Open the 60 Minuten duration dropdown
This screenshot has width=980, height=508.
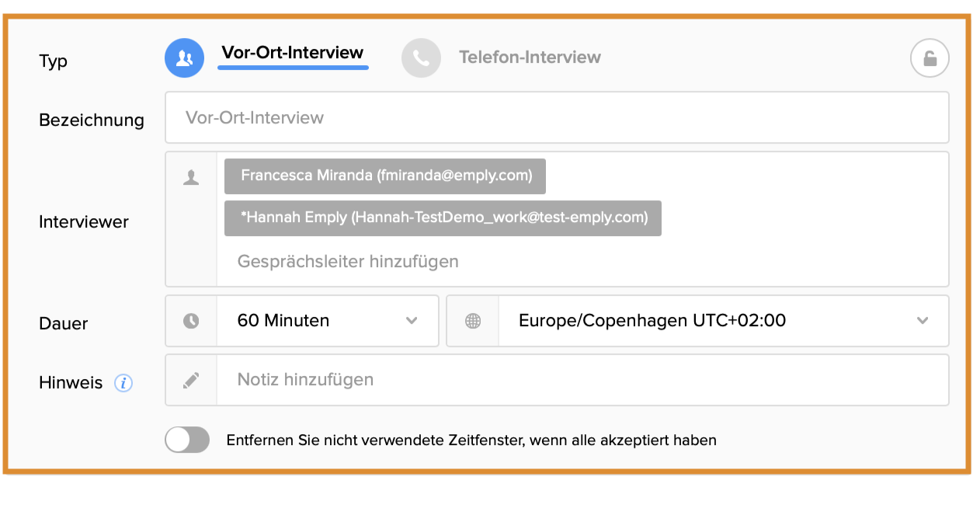tap(326, 321)
